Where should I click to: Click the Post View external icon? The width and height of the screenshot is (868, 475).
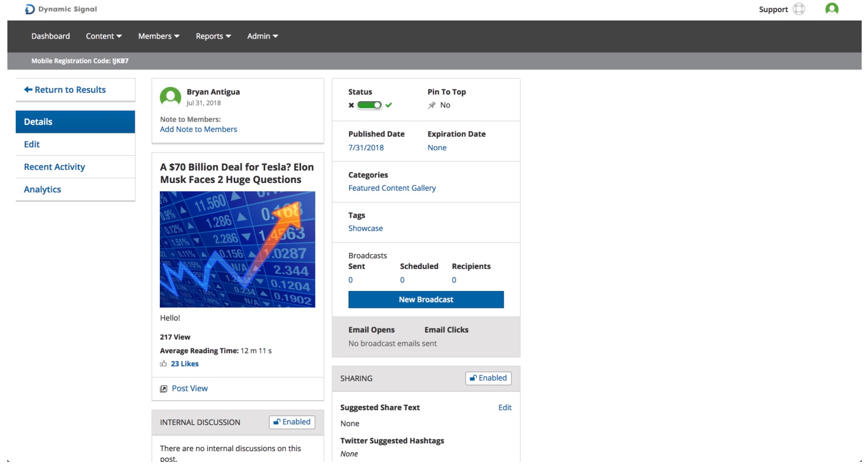click(x=163, y=389)
